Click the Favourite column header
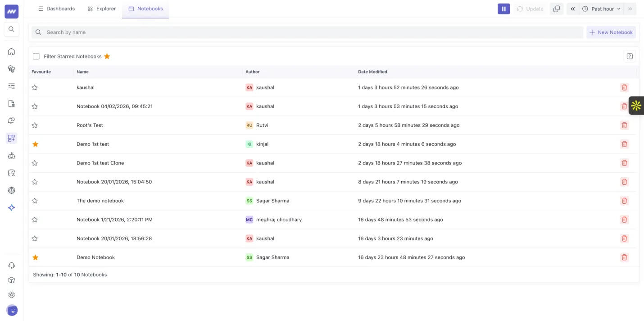Screen dimensions: 644x321 pyautogui.click(x=41, y=72)
